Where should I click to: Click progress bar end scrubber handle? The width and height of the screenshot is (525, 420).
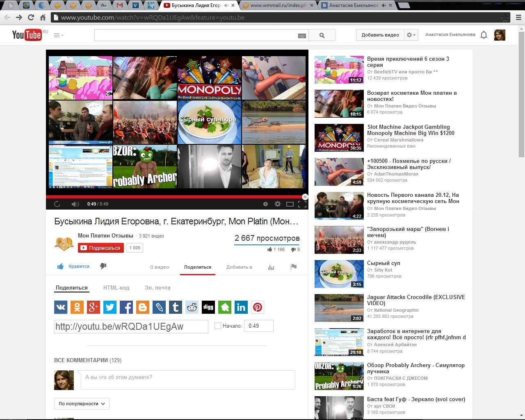coord(305,197)
